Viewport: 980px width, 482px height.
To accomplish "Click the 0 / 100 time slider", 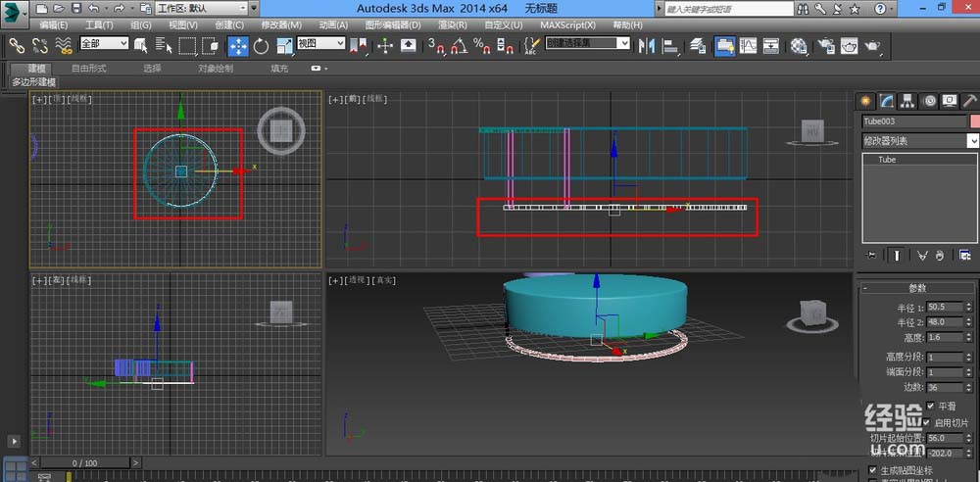I will coord(85,463).
